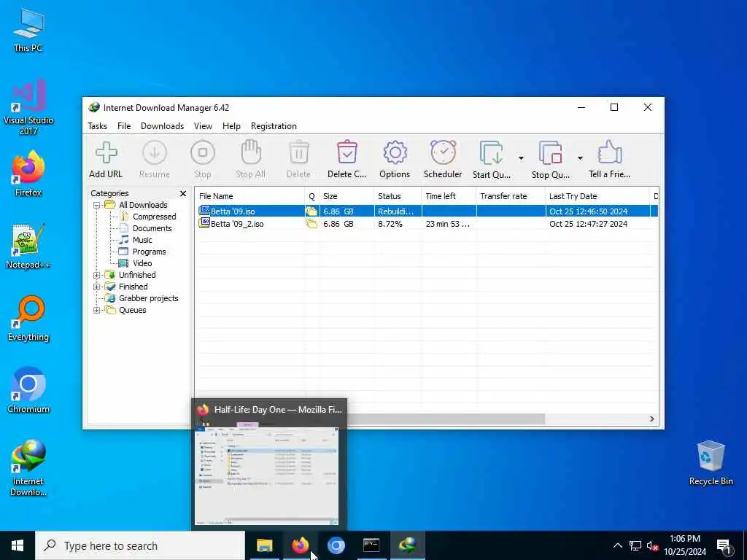Viewport: 747px width, 560px height.
Task: Select the Programs category
Action: coord(149,252)
